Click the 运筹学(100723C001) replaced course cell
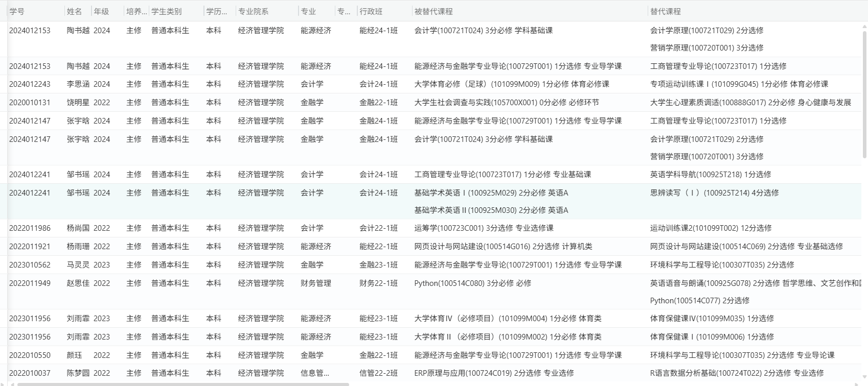 tap(484, 228)
